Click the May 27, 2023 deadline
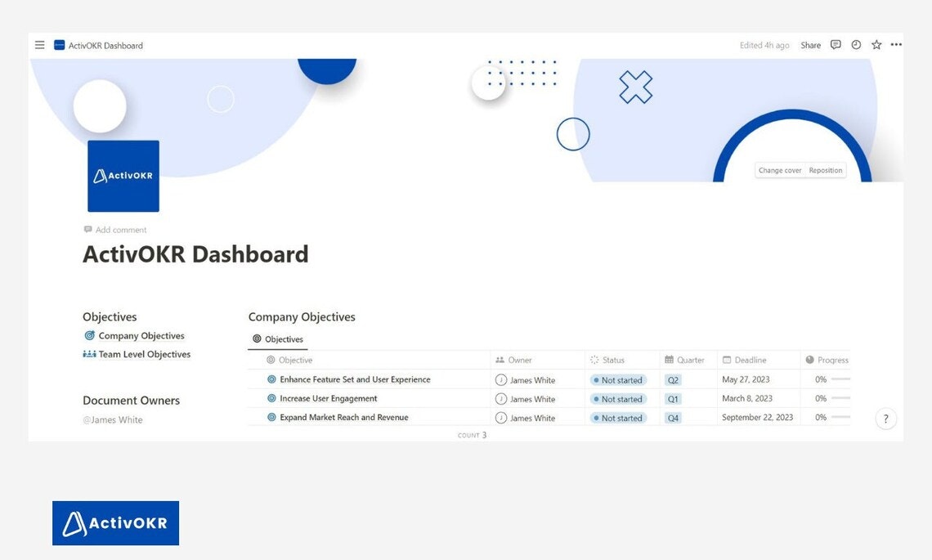 coord(746,379)
